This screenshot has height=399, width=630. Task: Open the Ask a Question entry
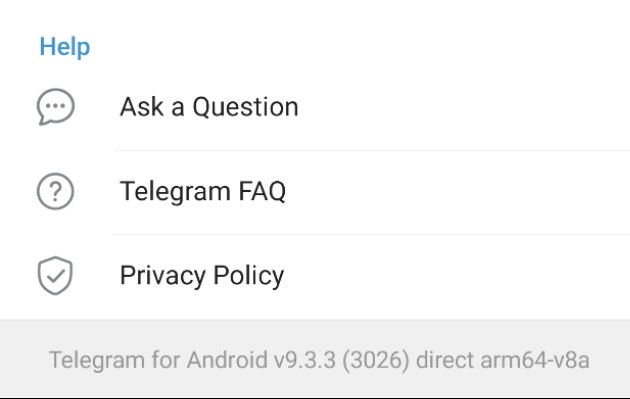pyautogui.click(x=315, y=107)
